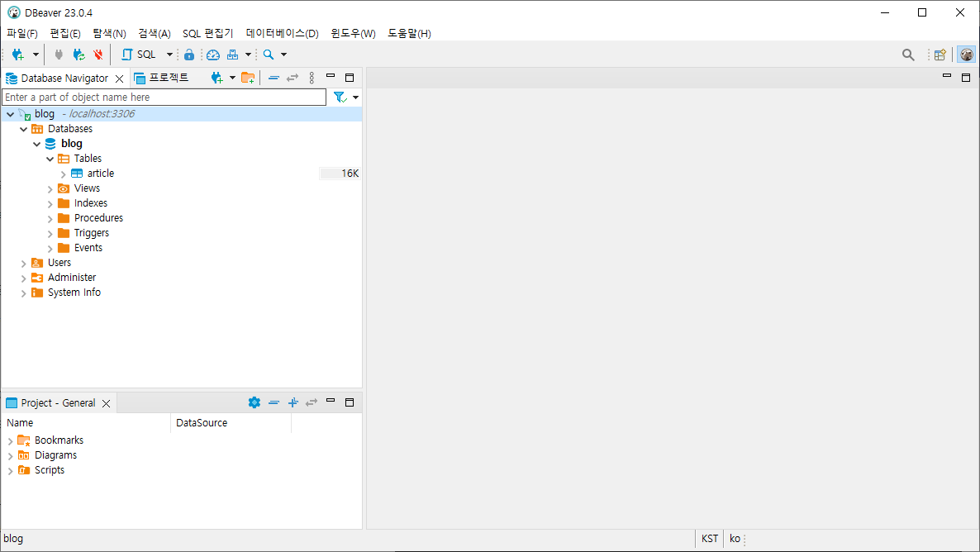The image size is (980, 552).
Task: Click navigator panel's new connection plug icon
Action: (x=216, y=79)
